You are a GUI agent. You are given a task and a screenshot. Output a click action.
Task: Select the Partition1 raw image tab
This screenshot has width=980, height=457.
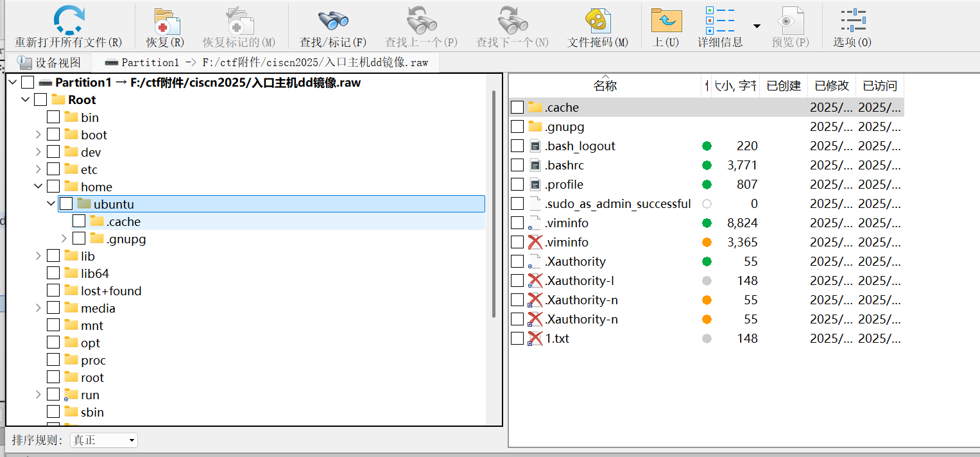[266, 62]
